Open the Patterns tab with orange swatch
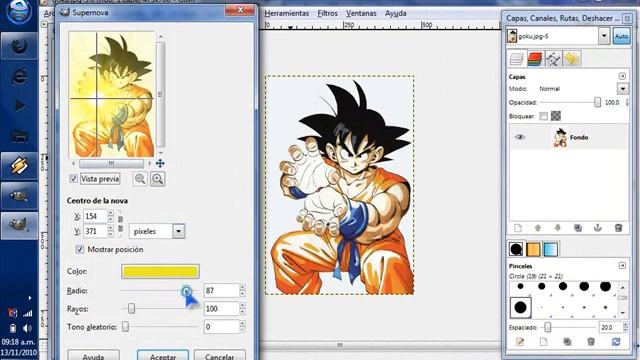 [x=533, y=249]
